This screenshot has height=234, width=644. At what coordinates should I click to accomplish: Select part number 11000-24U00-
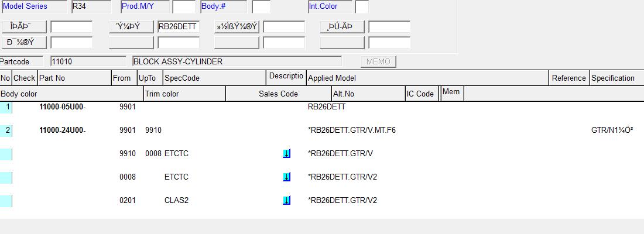pos(62,130)
